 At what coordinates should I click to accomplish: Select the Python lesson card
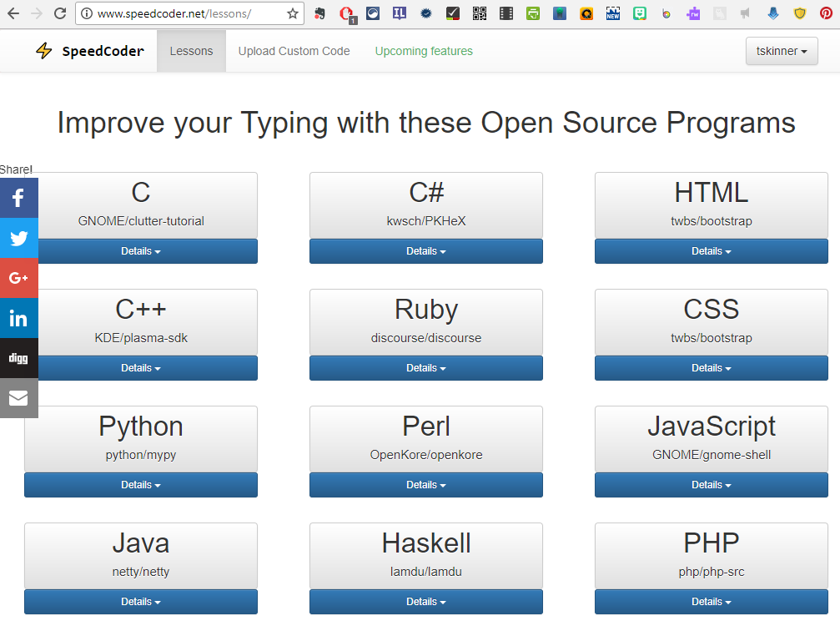click(141, 440)
